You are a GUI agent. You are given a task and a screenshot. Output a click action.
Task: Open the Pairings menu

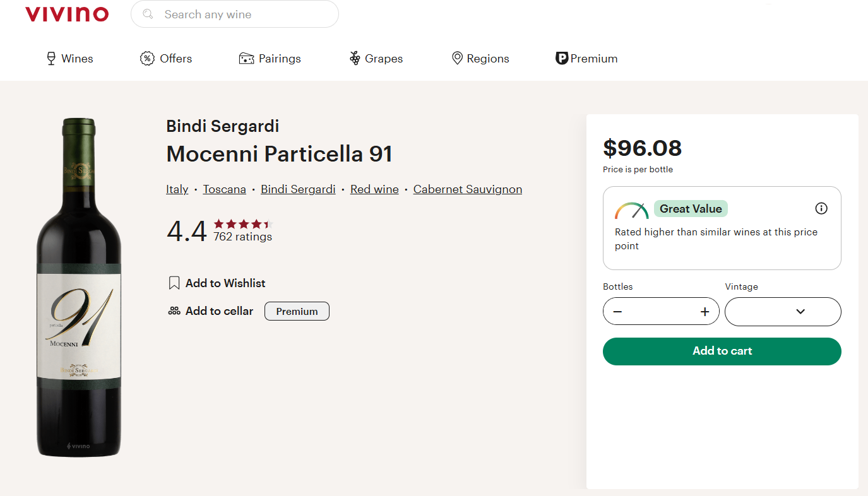(270, 59)
